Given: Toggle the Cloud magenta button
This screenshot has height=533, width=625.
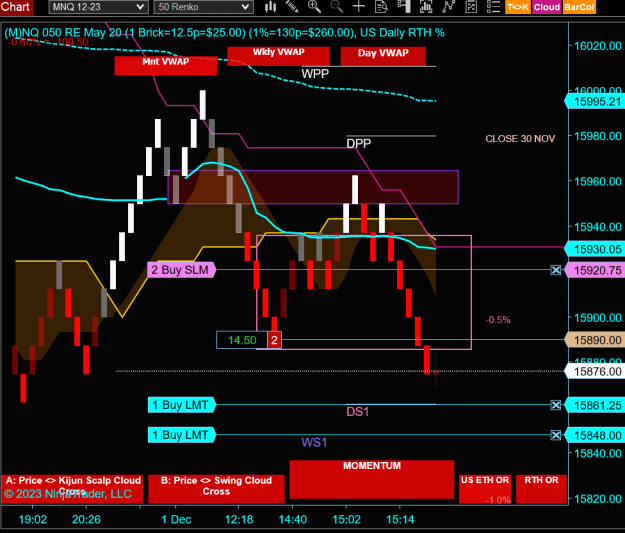Looking at the screenshot, I should point(547,7).
